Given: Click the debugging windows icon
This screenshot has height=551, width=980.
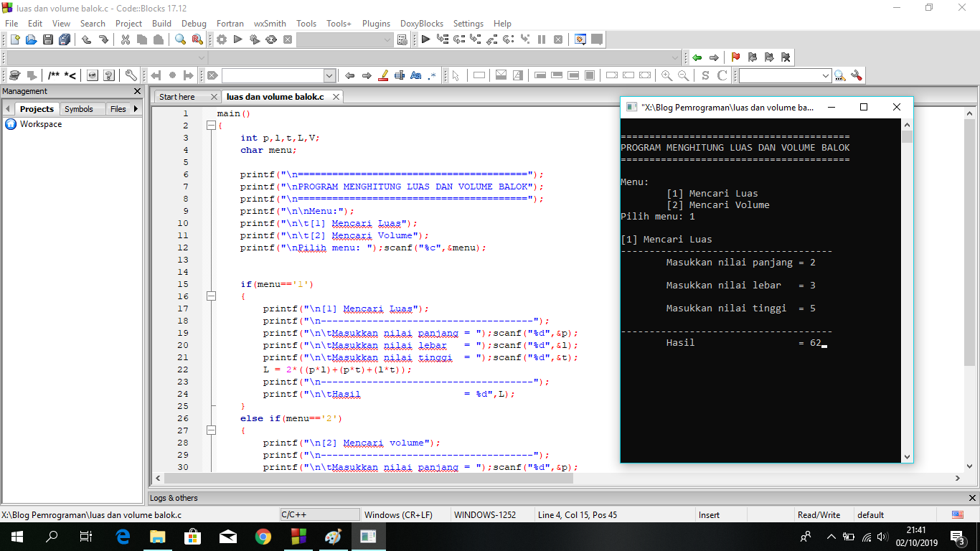Looking at the screenshot, I should click(x=580, y=39).
